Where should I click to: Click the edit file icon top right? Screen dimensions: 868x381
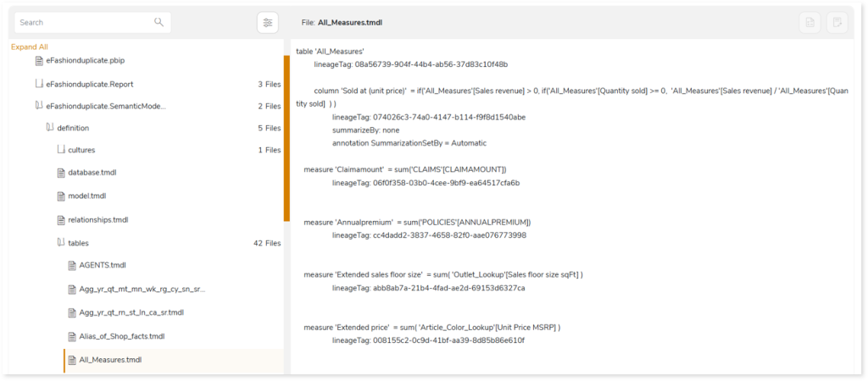(836, 23)
